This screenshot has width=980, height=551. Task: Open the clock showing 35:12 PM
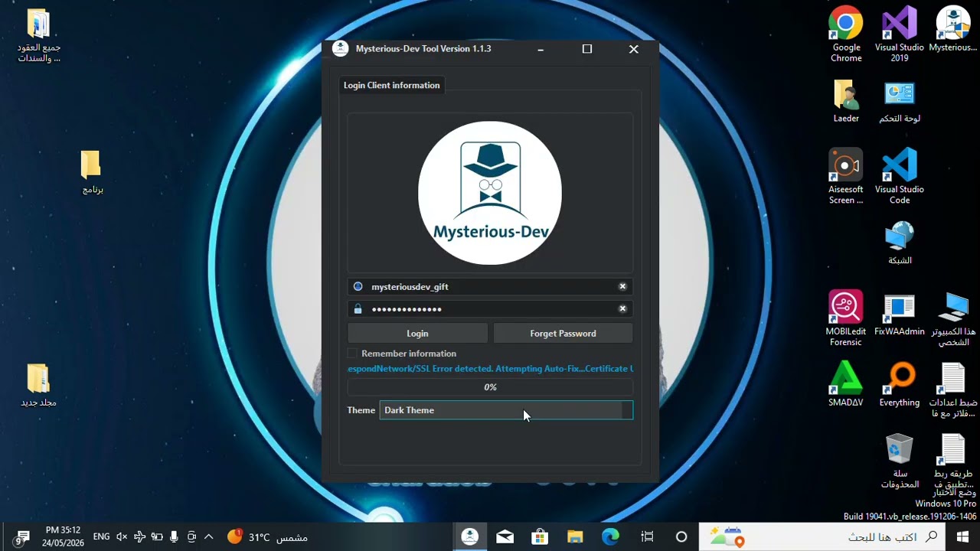coord(63,536)
